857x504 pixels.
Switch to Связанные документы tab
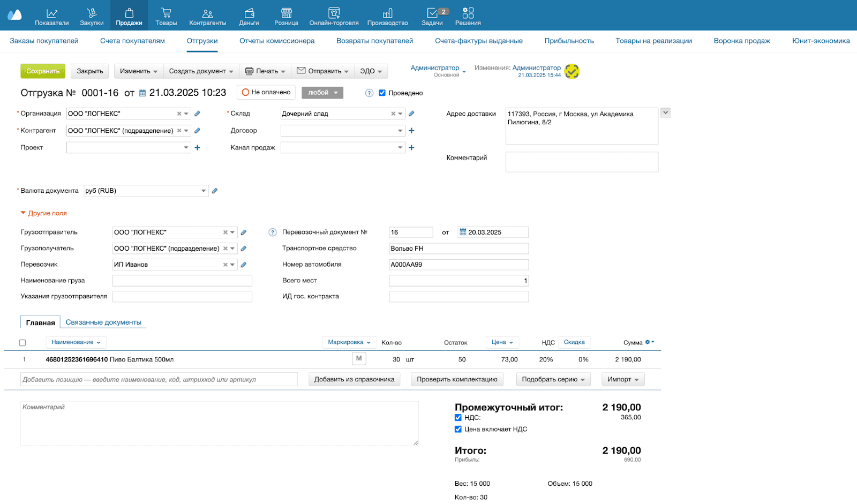pos(103,322)
